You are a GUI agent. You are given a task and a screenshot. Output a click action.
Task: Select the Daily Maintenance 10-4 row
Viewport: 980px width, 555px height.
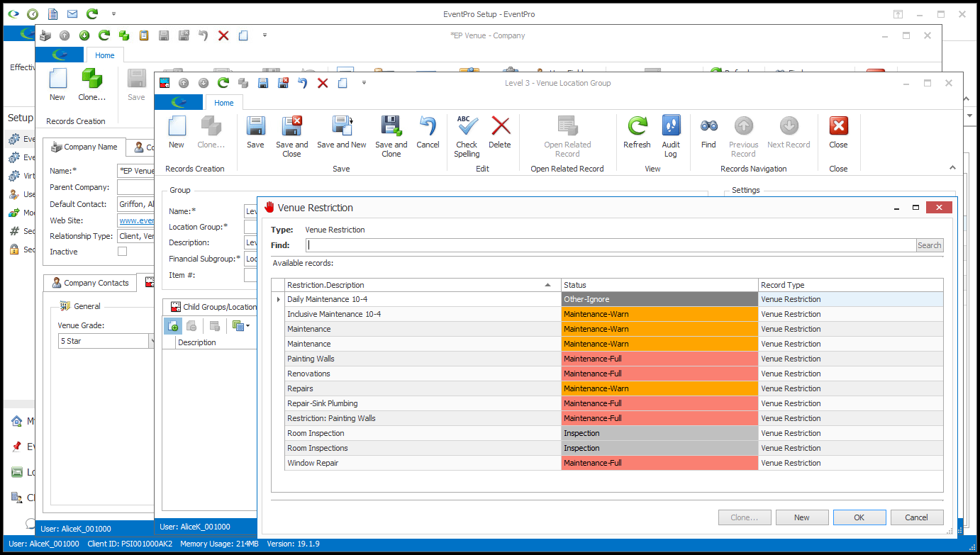coord(613,299)
